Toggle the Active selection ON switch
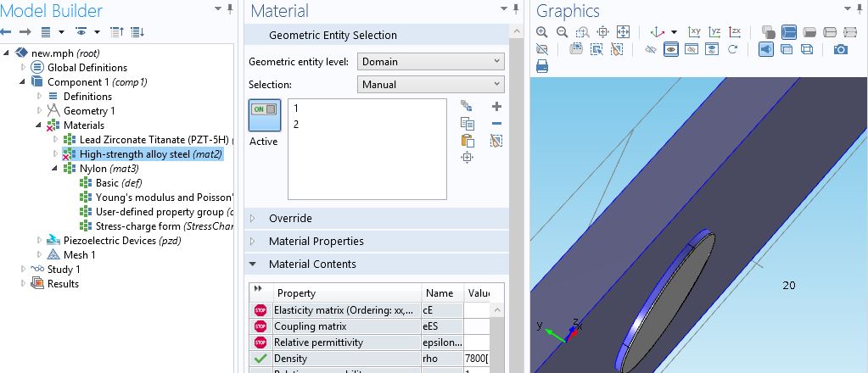The height and width of the screenshot is (373, 868). 263,111
